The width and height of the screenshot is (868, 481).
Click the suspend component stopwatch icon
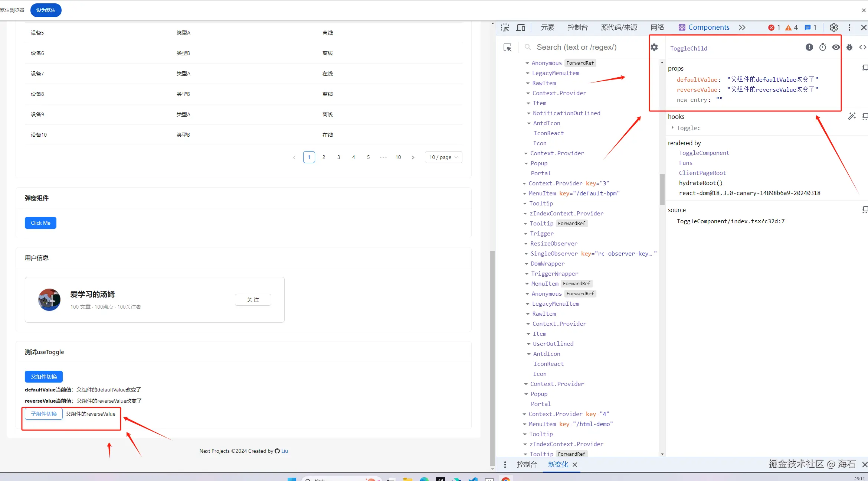823,47
